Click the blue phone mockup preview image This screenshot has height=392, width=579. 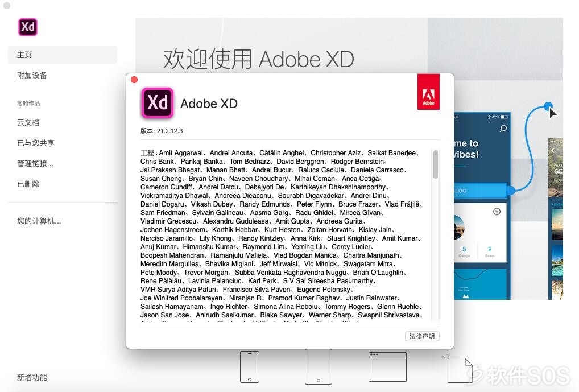tap(482, 206)
